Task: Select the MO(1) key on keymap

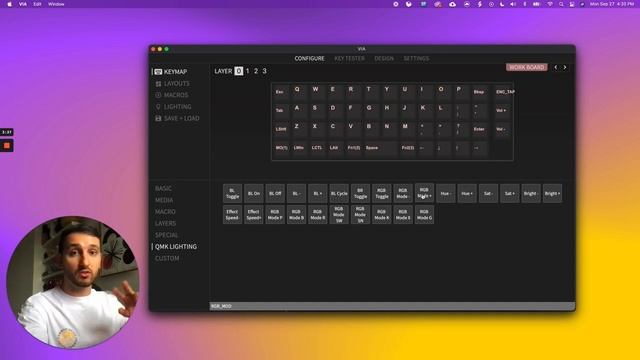Action: [x=281, y=148]
